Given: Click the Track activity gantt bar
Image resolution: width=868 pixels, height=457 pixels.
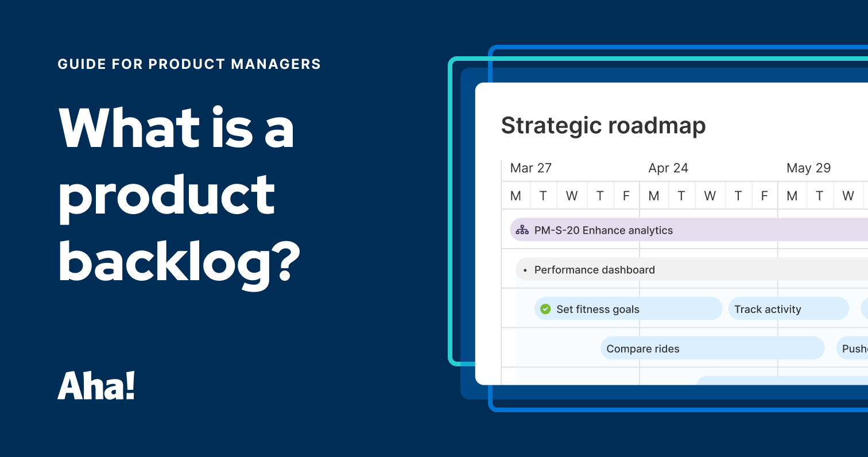Looking at the screenshot, I should pos(768,309).
